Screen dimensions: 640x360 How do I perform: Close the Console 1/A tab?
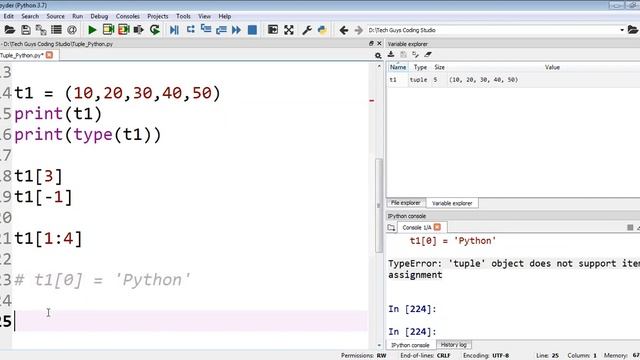tap(437, 227)
